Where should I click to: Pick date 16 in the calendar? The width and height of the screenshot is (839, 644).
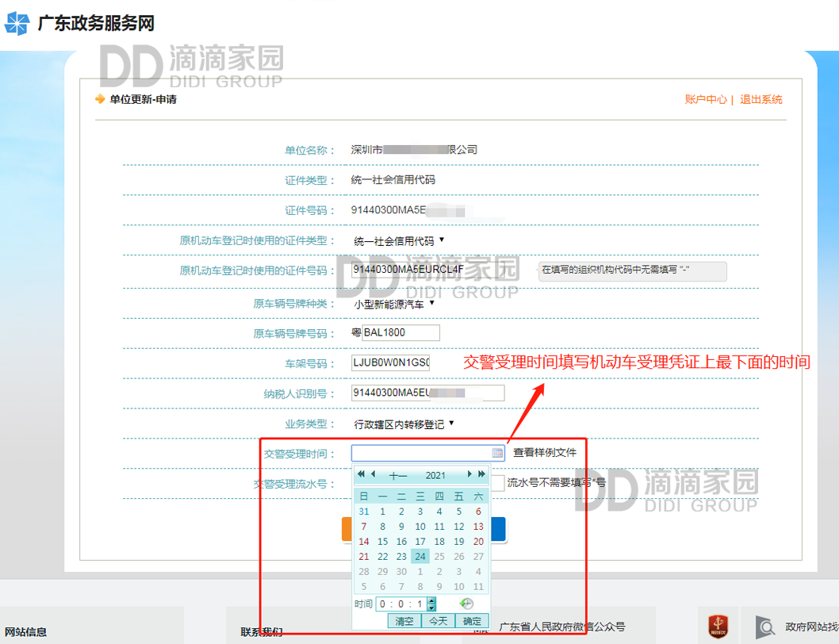[401, 541]
